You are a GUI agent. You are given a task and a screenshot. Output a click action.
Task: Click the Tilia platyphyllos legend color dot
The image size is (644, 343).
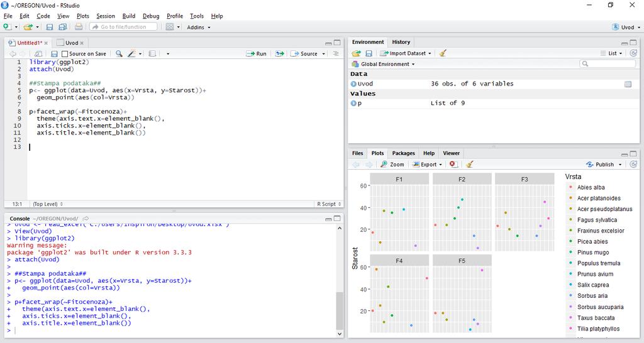pos(570,328)
